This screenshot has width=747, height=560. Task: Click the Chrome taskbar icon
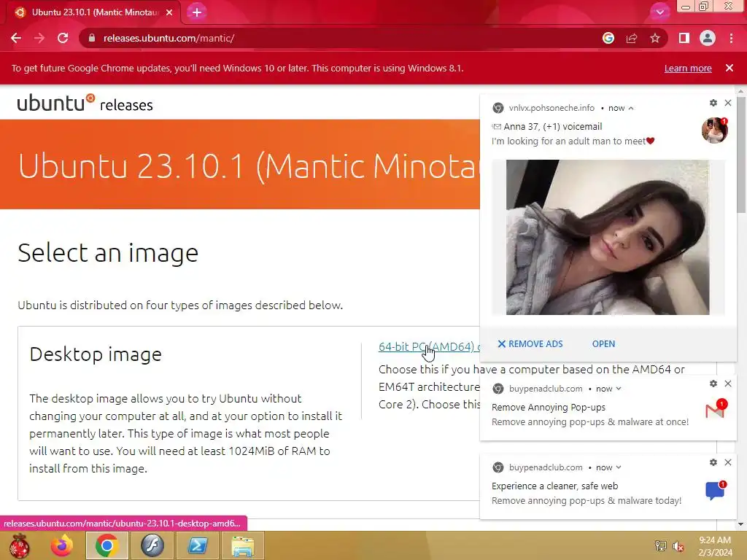pyautogui.click(x=107, y=545)
